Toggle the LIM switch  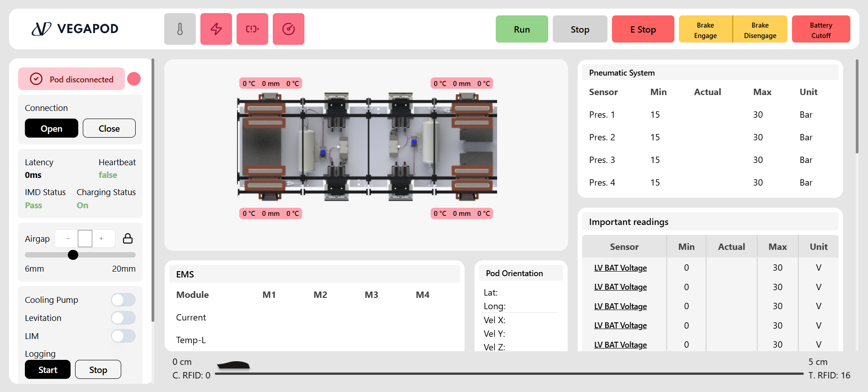point(123,336)
